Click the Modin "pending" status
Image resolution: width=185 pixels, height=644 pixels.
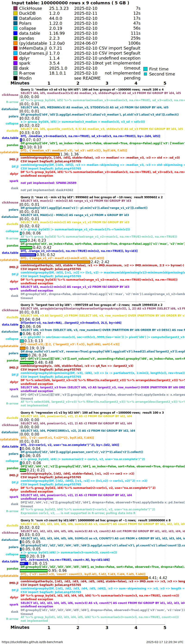pyautogui.click(x=132, y=78)
